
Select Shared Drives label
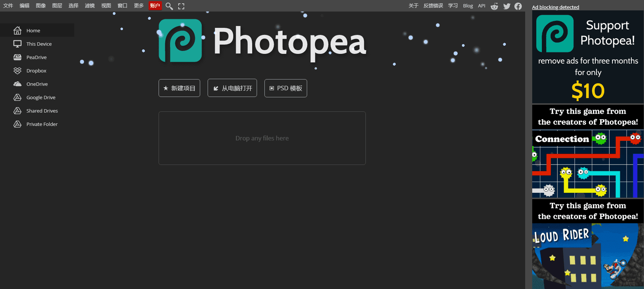tap(42, 111)
